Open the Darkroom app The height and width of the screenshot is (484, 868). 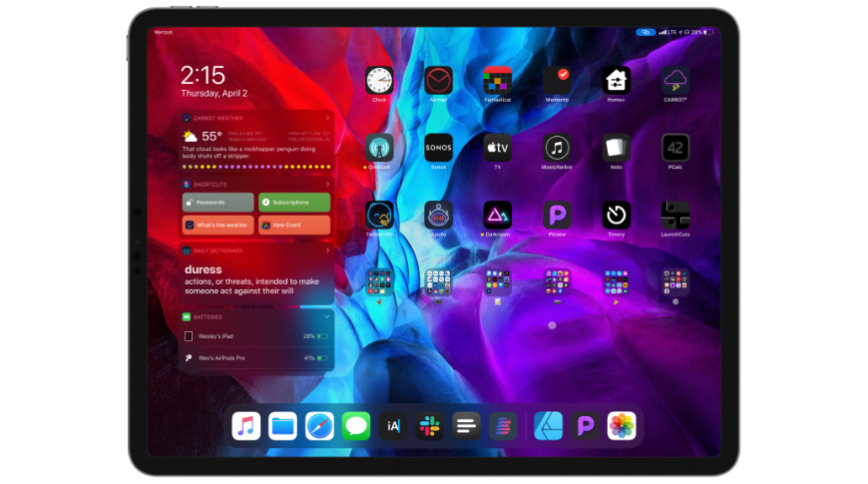pos(498,215)
